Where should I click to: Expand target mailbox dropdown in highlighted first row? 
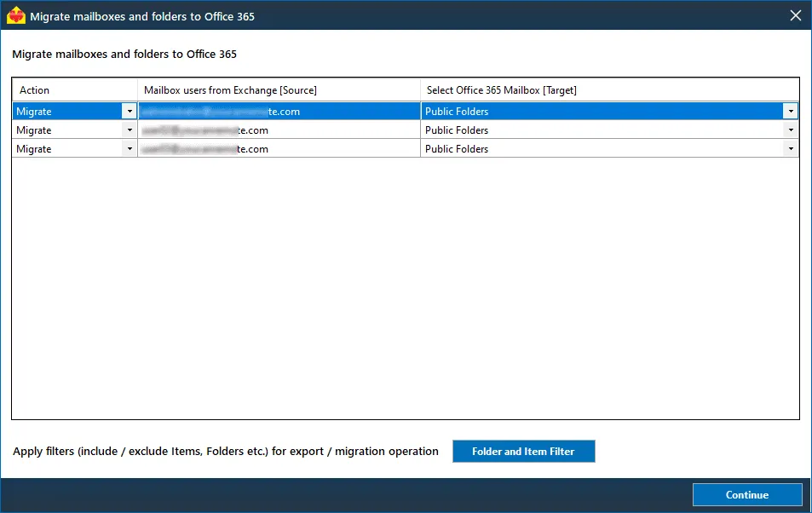(790, 111)
